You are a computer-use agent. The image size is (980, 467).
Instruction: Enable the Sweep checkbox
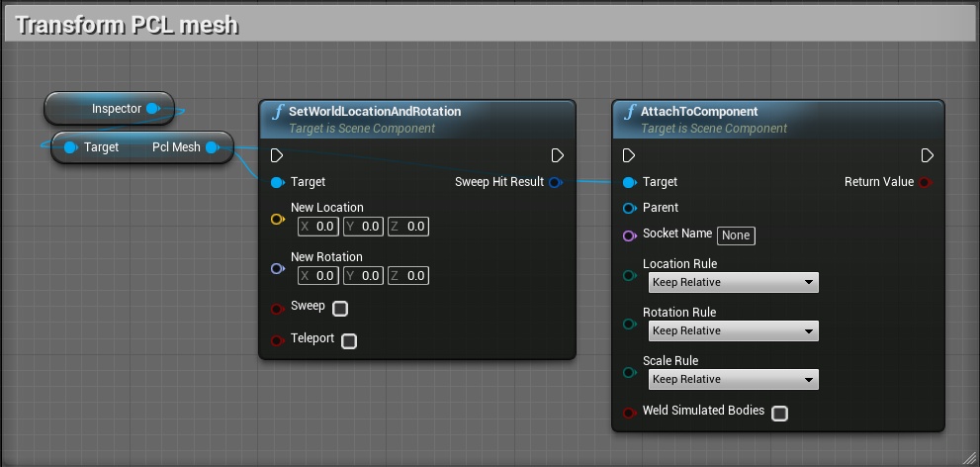[x=340, y=309]
